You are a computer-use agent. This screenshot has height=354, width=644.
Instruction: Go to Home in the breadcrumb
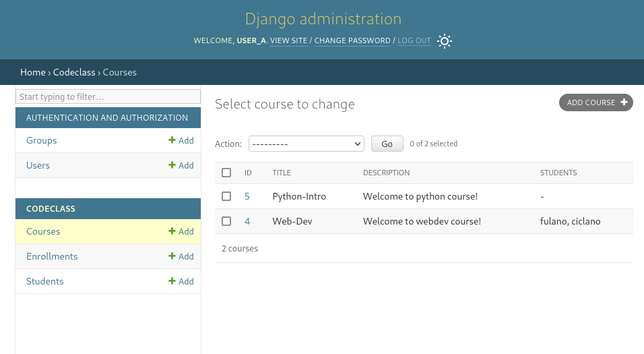pyautogui.click(x=33, y=72)
